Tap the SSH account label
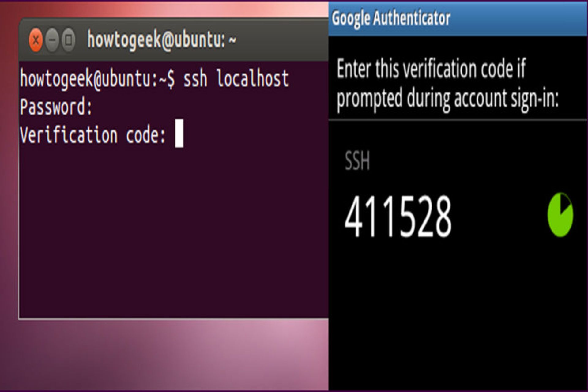This screenshot has width=588, height=392. pyautogui.click(x=357, y=160)
